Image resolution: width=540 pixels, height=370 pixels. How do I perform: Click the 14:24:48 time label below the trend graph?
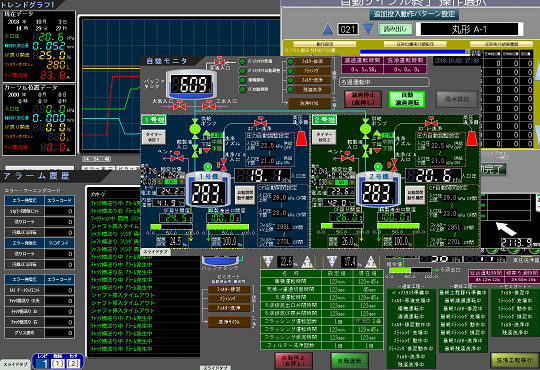(96, 159)
